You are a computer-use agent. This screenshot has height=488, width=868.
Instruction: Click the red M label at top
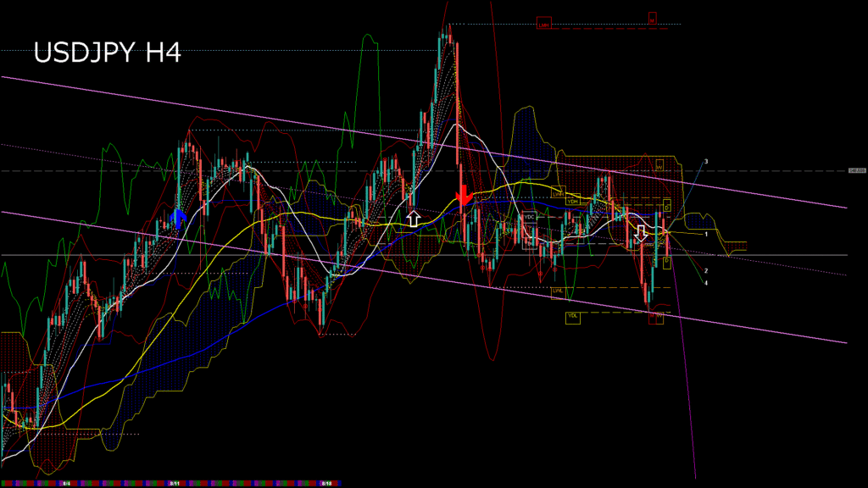[653, 17]
